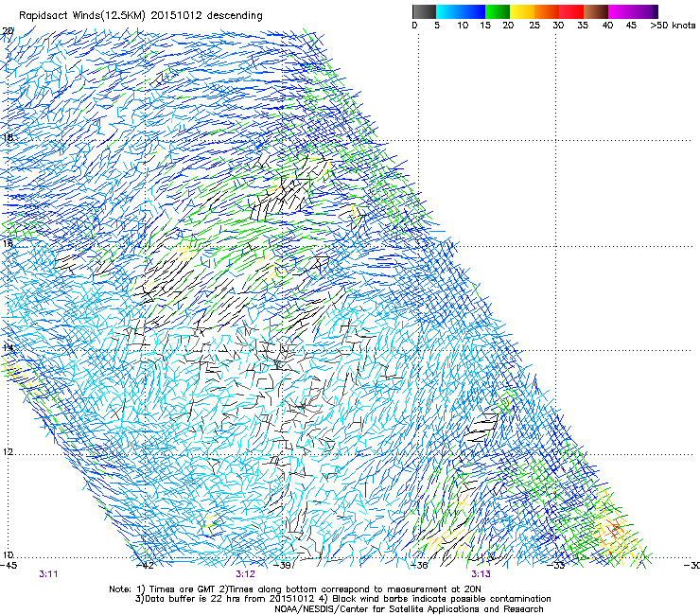
Task: Click the longitude label -33
Action: click(x=556, y=566)
